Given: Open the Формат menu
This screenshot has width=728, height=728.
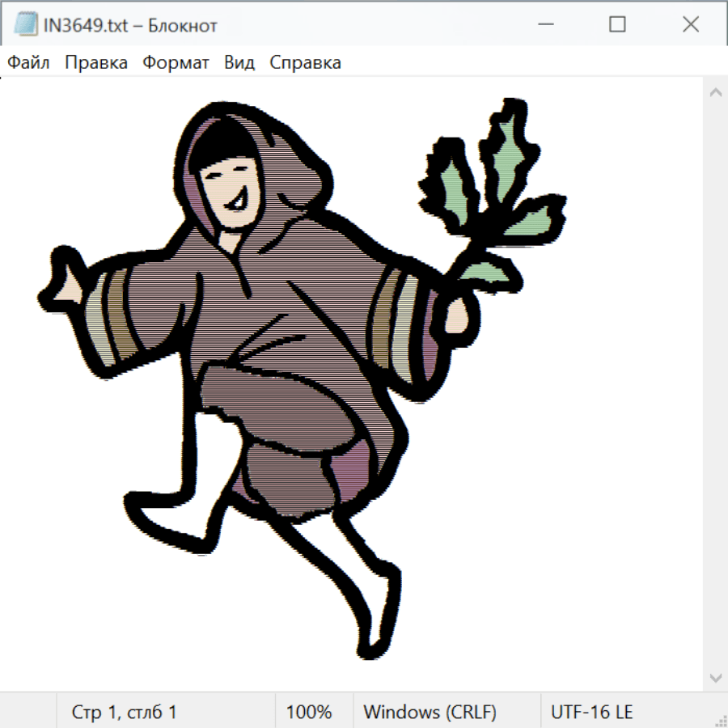Looking at the screenshot, I should tap(176, 63).
